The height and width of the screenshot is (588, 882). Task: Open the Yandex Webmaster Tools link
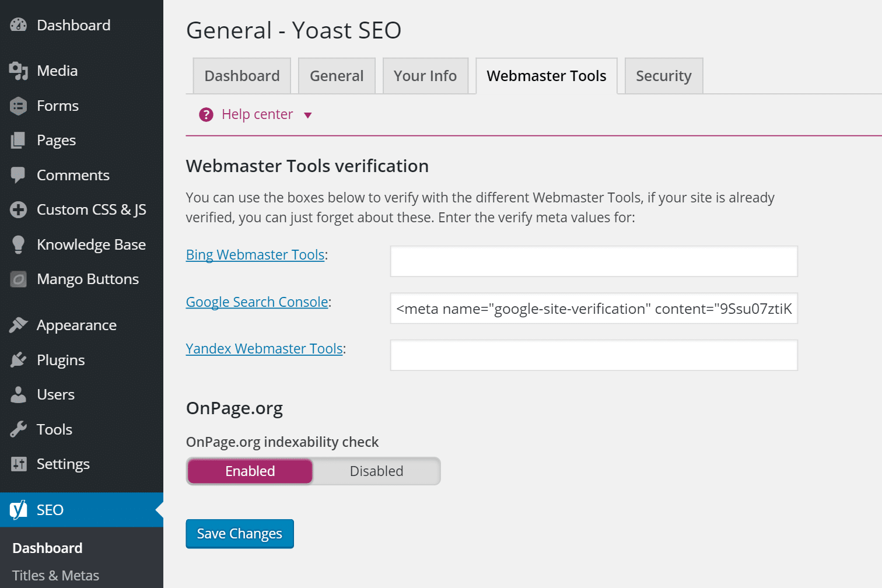tap(264, 349)
